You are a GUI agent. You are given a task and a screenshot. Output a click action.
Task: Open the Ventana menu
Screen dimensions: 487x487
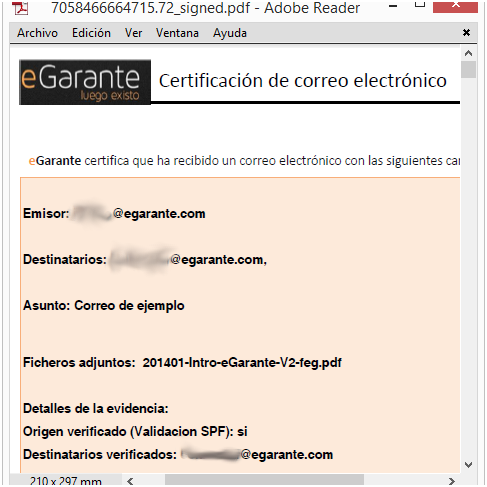pyautogui.click(x=177, y=33)
